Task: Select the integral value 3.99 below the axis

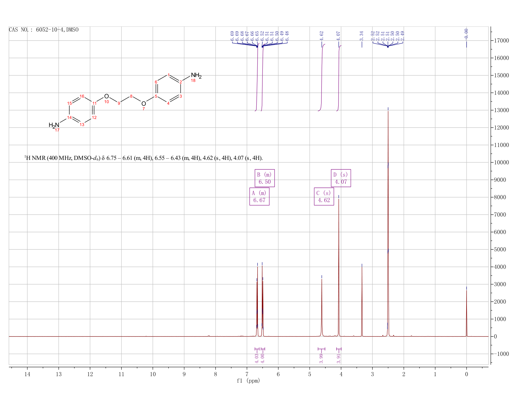Action: point(321,358)
